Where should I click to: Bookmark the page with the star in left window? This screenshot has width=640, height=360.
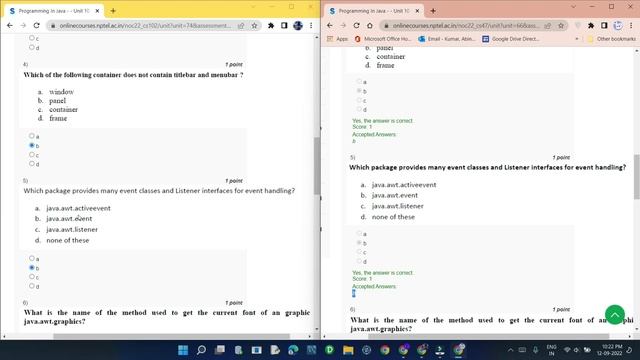(254, 25)
